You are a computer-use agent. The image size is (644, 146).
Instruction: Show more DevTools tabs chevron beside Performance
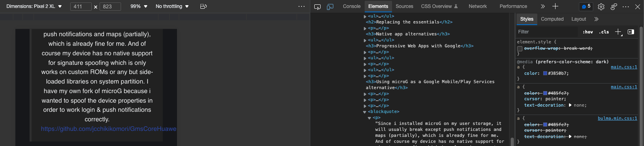coord(543,6)
